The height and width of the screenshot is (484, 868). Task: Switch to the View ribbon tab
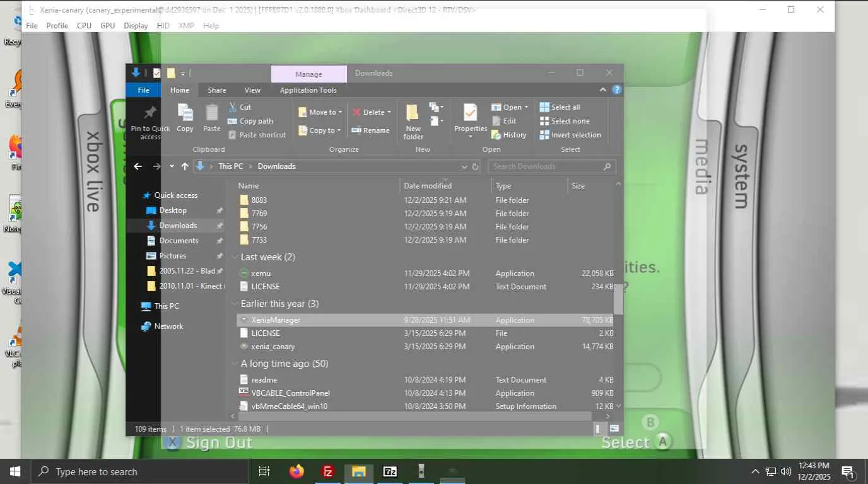pos(252,90)
